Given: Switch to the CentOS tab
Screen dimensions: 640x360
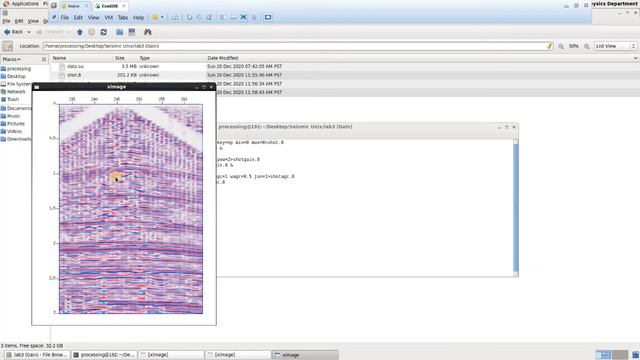Looking at the screenshot, I should click(x=109, y=6).
